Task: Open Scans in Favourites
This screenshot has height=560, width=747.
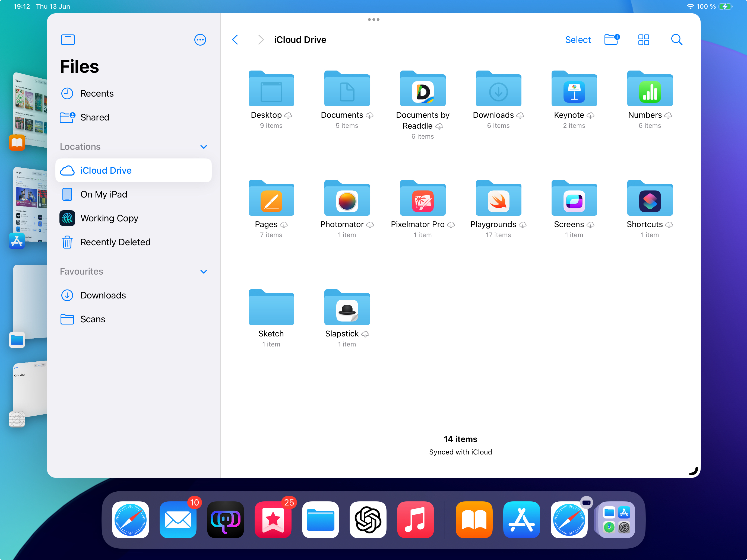Action: 93,319
